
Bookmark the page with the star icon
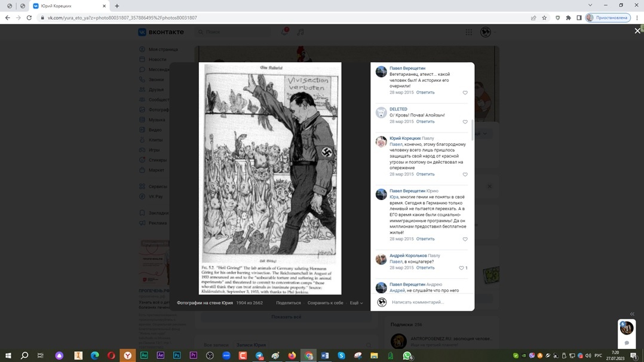point(544,18)
